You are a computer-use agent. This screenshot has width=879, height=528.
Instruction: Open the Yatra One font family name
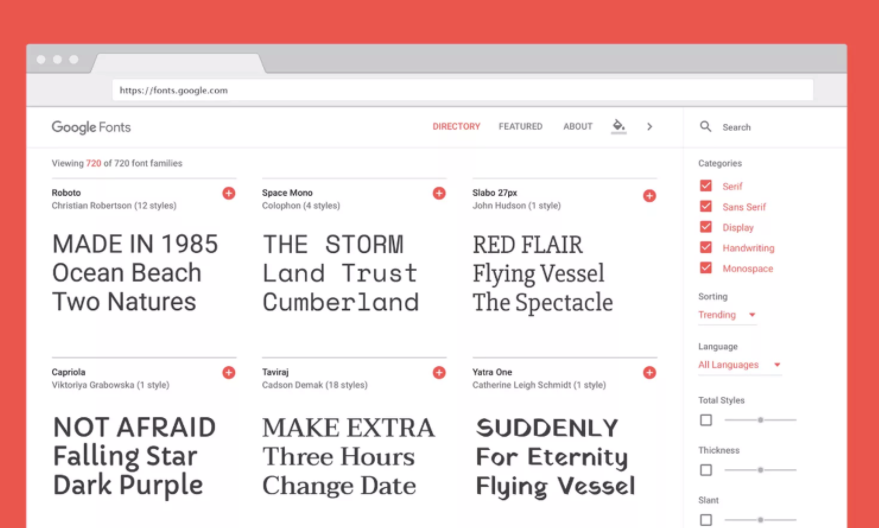[492, 372]
